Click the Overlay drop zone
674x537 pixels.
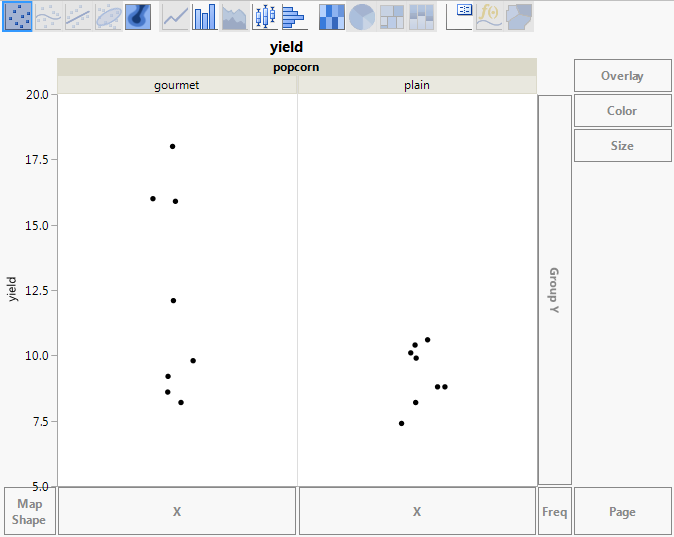click(x=622, y=76)
